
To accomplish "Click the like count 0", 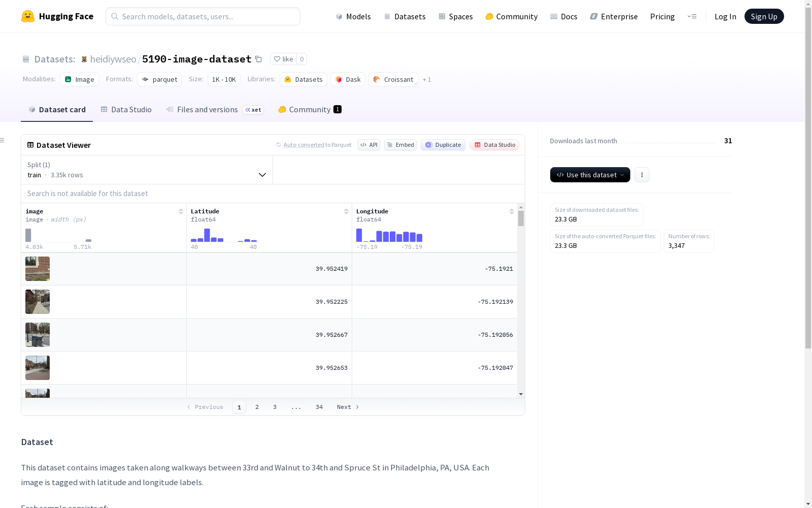I will (301, 59).
